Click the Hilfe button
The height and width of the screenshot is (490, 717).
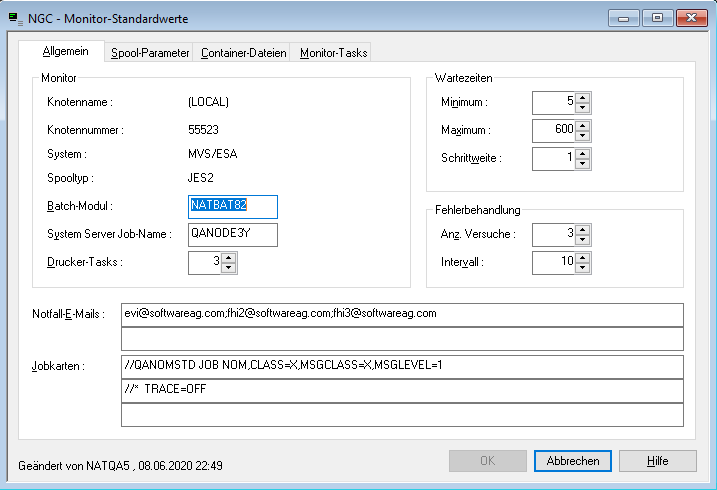[658, 461]
